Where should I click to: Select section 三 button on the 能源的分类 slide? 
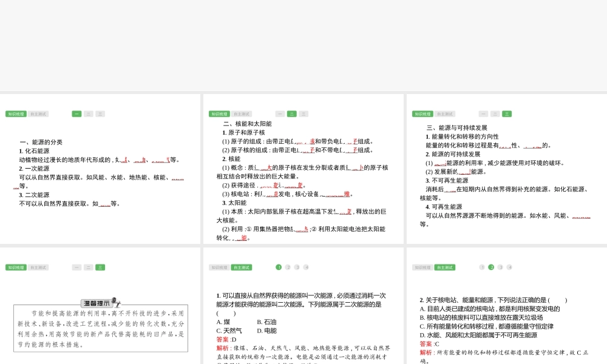click(100, 114)
